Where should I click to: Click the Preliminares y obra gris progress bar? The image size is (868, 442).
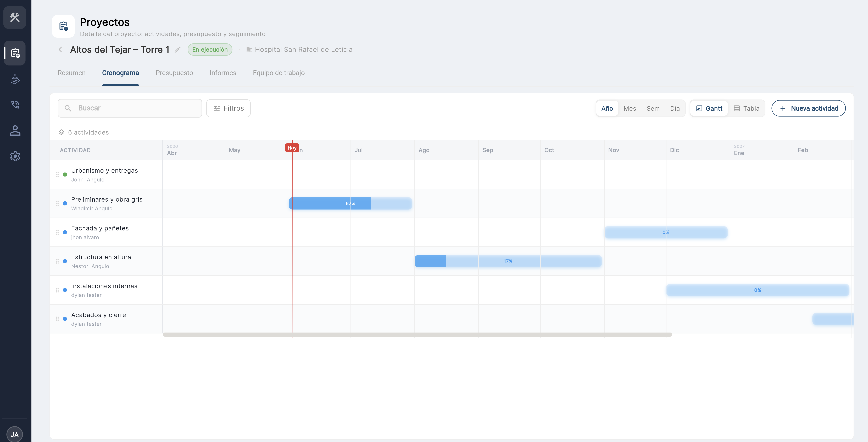click(350, 203)
